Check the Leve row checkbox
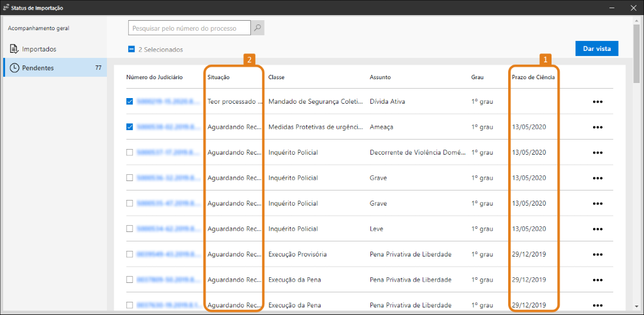Screen dimensions: 644x315 [130, 228]
